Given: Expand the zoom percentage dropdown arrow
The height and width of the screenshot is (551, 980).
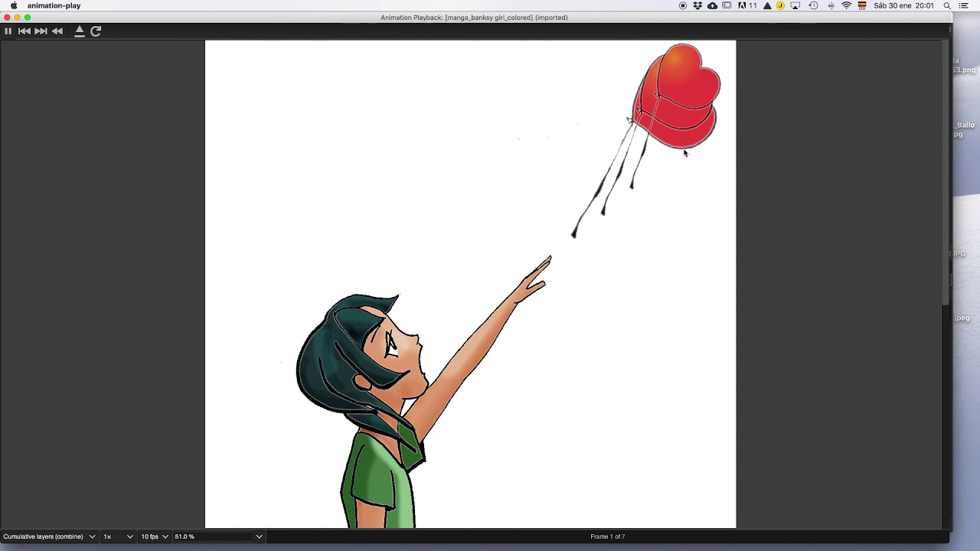Looking at the screenshot, I should tap(260, 536).
